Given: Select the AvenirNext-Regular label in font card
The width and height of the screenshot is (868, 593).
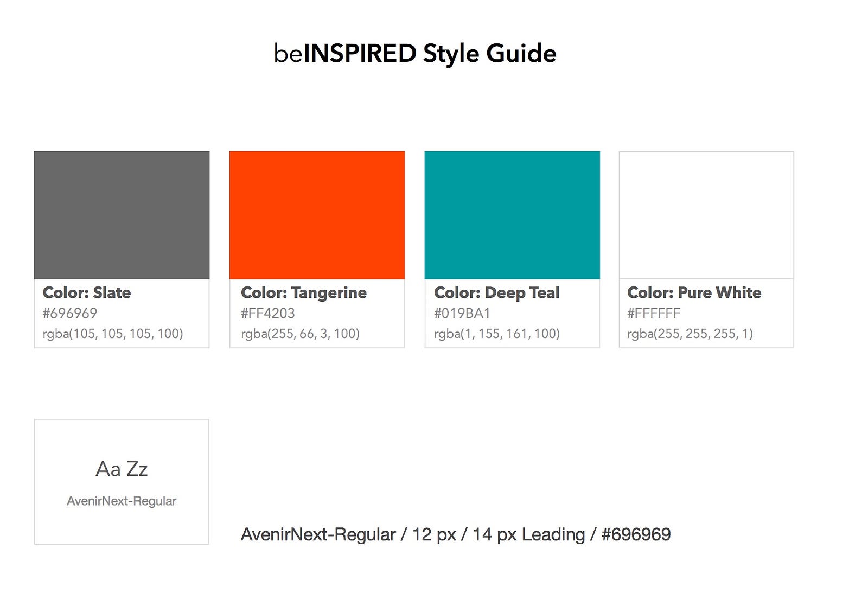Looking at the screenshot, I should tap(122, 501).
